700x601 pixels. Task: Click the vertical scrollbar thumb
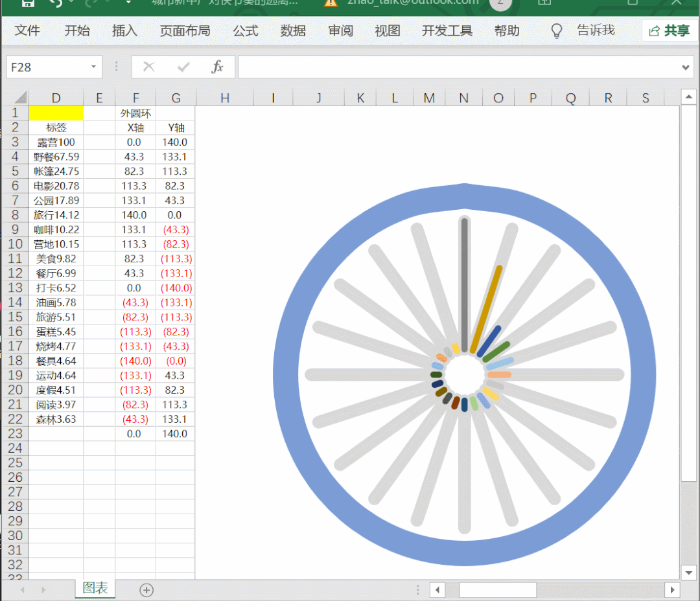point(688,293)
